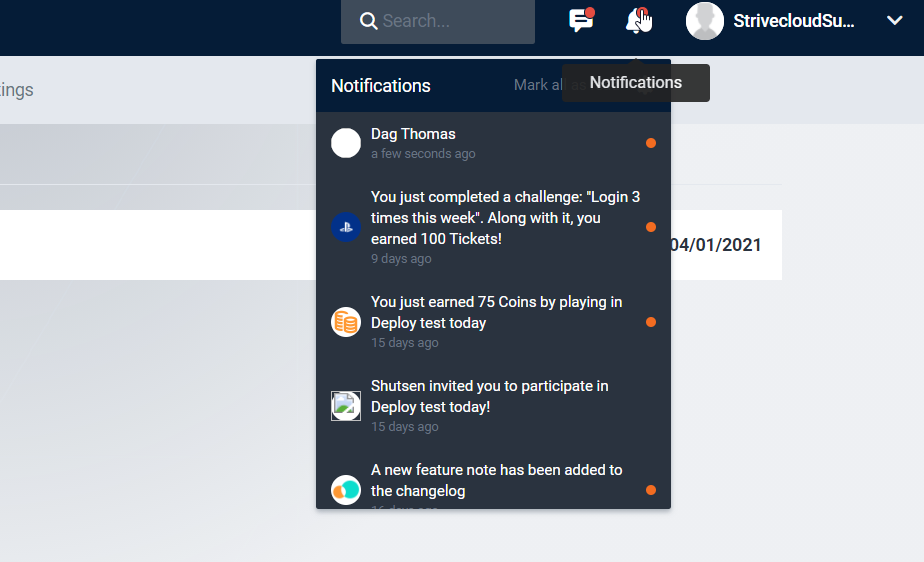Expand the user account dropdown chevron
The height and width of the screenshot is (562, 924).
894,21
